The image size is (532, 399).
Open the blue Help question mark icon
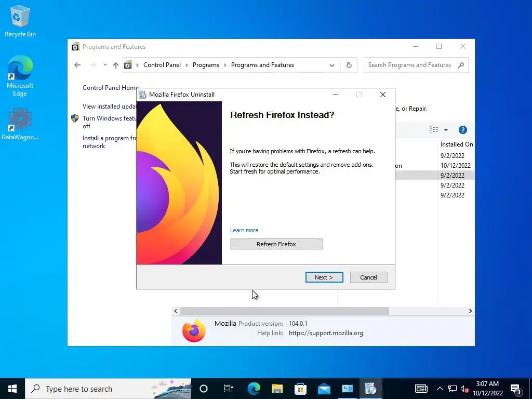pyautogui.click(x=462, y=129)
